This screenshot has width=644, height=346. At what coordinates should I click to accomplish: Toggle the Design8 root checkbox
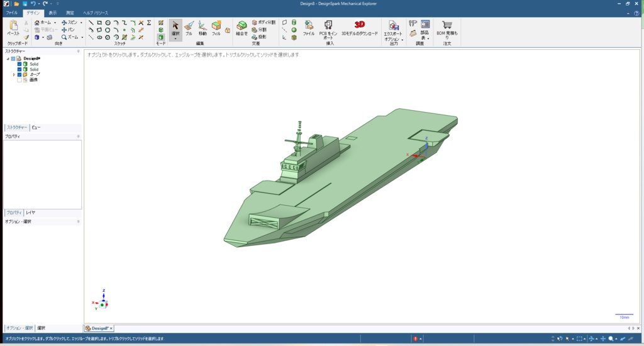[13, 59]
